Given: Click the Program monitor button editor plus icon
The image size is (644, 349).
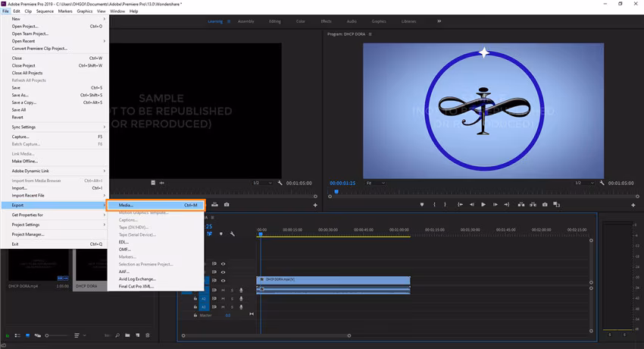Looking at the screenshot, I should [633, 205].
